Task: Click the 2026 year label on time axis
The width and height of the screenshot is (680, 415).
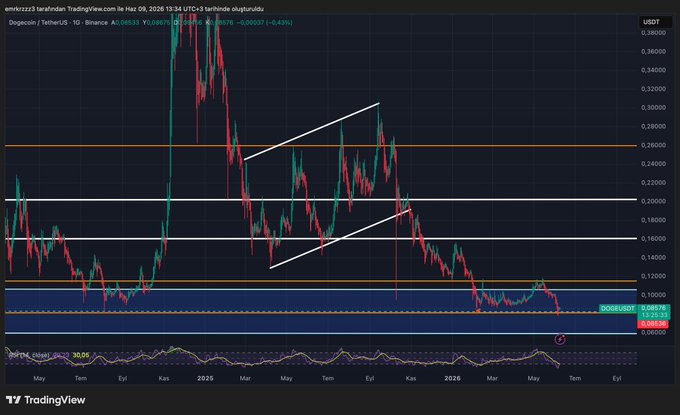Action: tap(452, 378)
